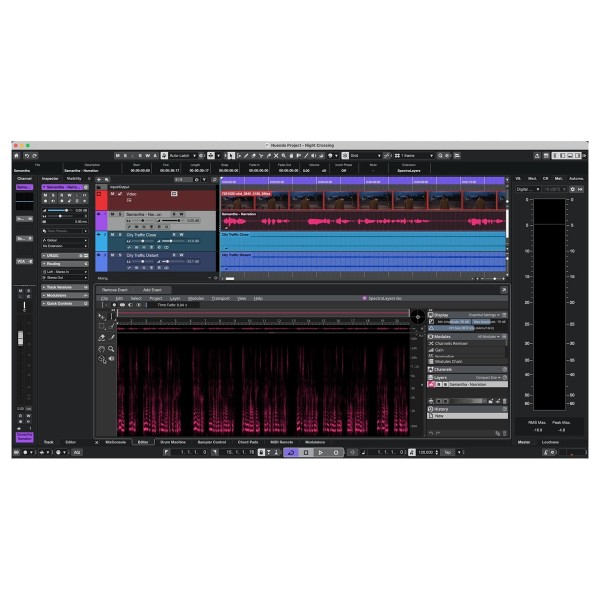
Task: Switch to the Sampler Control tab
Action: tap(212, 442)
